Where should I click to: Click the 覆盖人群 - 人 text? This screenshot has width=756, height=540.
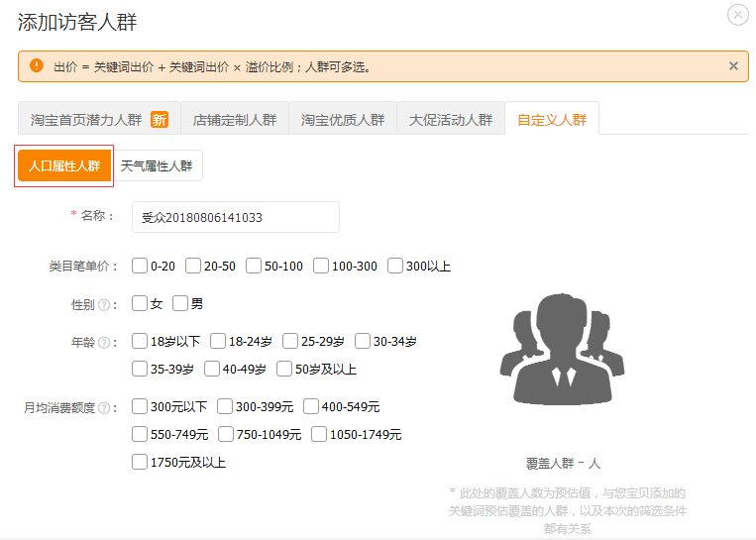(563, 464)
